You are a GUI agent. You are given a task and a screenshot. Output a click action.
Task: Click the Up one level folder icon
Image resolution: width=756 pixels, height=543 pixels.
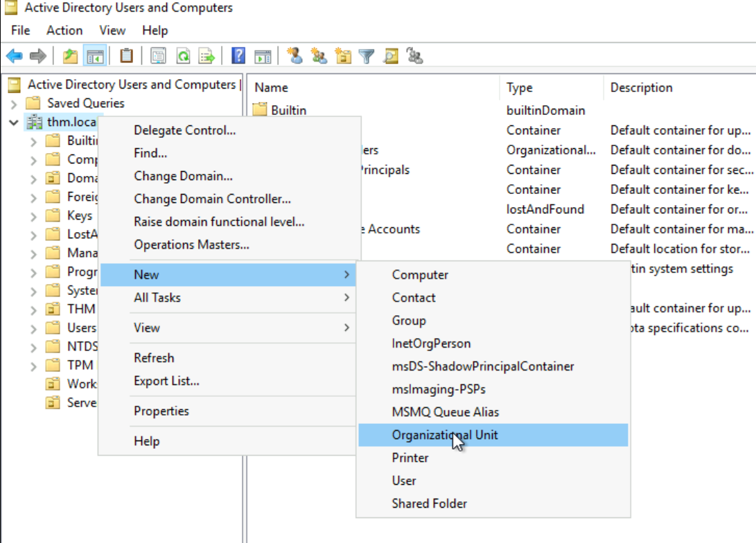click(70, 56)
